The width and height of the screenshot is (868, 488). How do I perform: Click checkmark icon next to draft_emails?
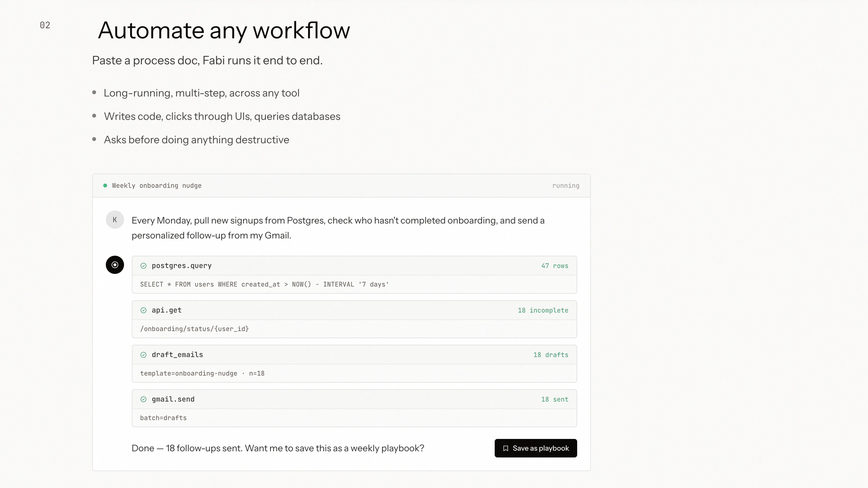143,355
